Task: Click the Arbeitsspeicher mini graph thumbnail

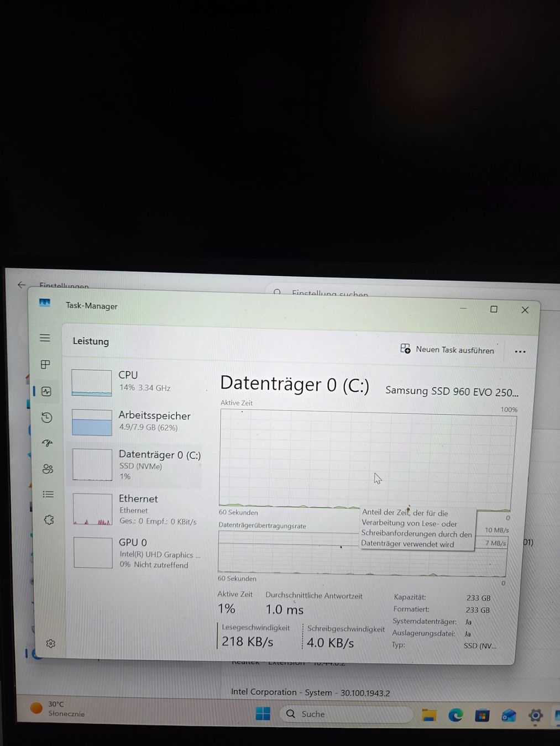Action: (92, 423)
